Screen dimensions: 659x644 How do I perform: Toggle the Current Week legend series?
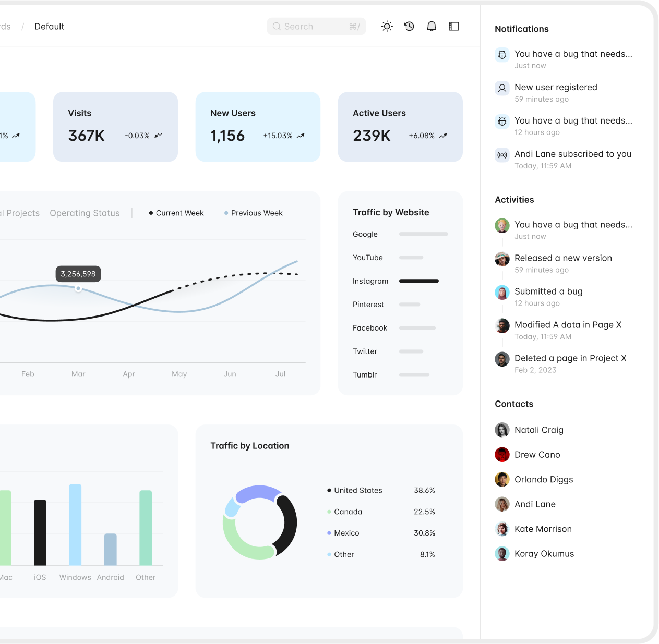point(176,213)
